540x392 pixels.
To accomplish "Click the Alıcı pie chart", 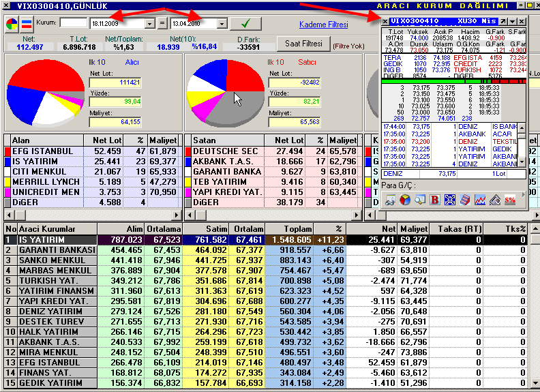I will (46, 92).
